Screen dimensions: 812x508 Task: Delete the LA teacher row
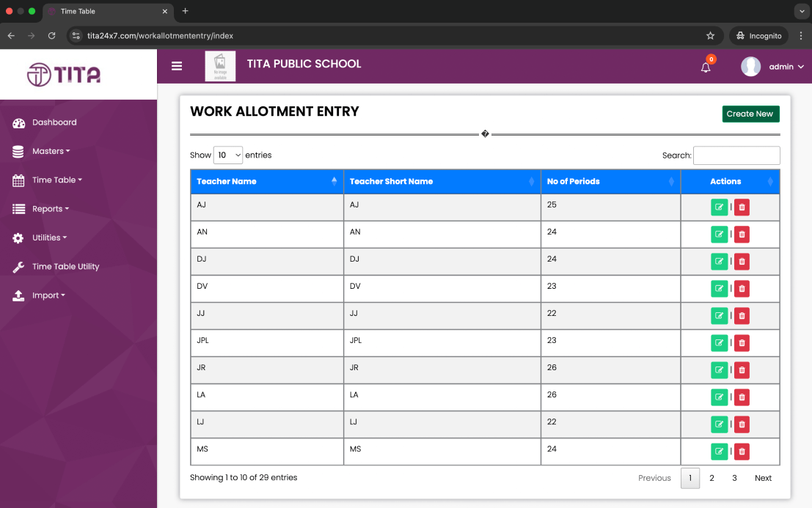(x=742, y=397)
